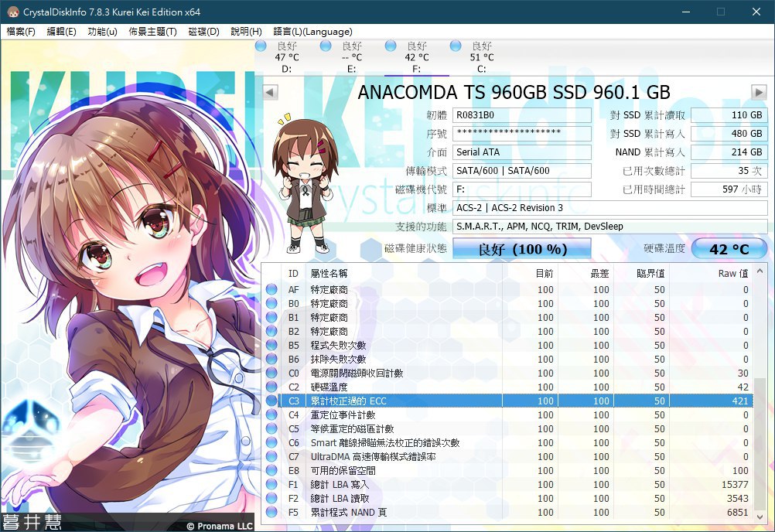Screen dimensions: 775x532
Task: Click status orb icon for drive C:
Action: coord(456,46)
